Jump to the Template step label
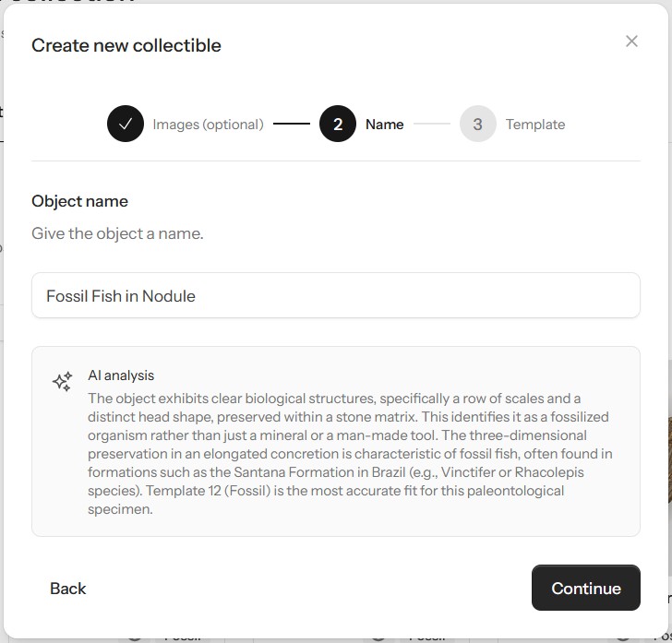 click(535, 125)
